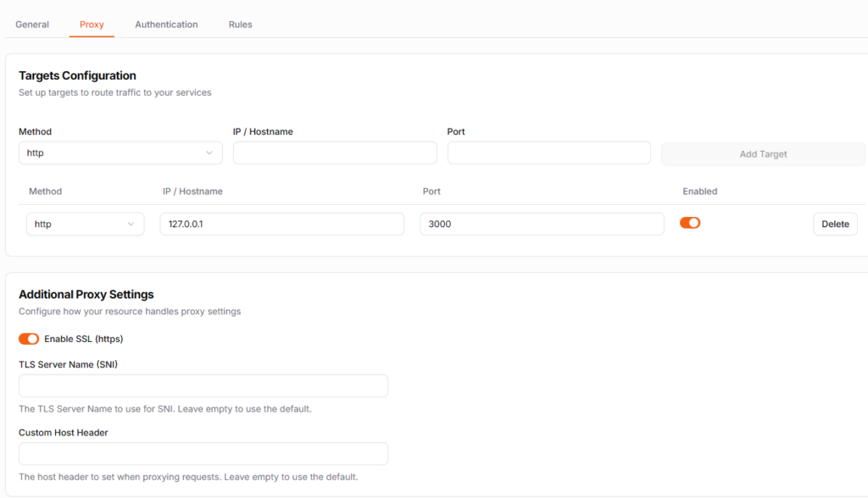The width and height of the screenshot is (868, 498).
Task: Select the Proxy tab
Action: click(x=92, y=25)
